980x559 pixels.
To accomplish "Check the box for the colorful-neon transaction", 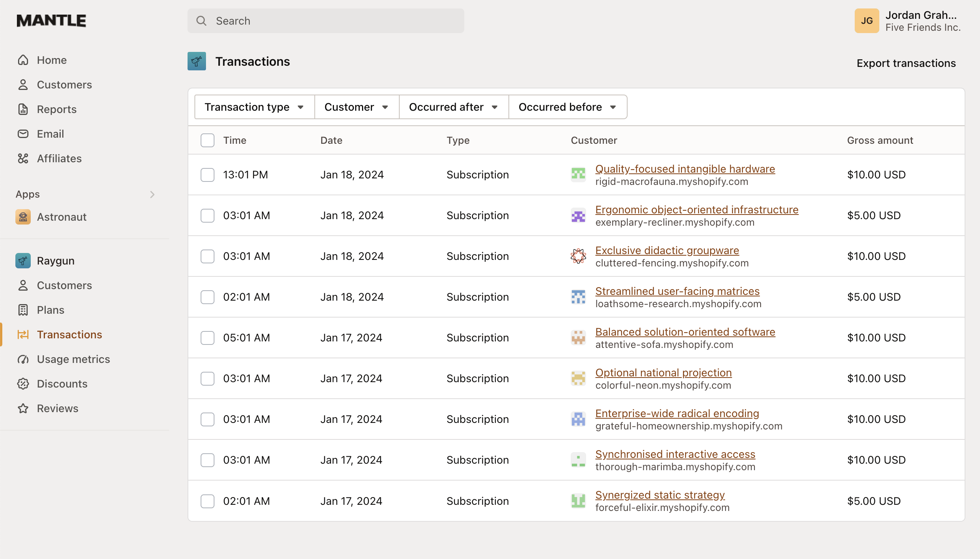I will tap(208, 378).
